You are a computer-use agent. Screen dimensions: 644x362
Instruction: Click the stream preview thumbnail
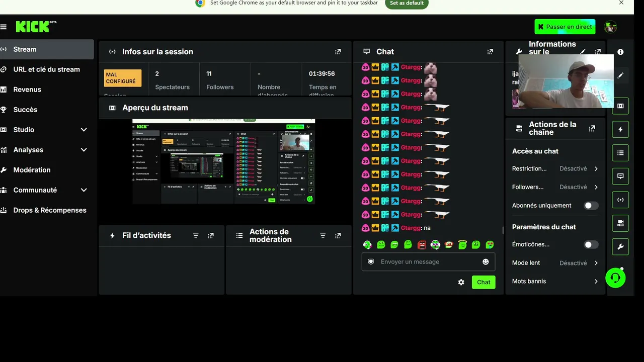tap(224, 161)
